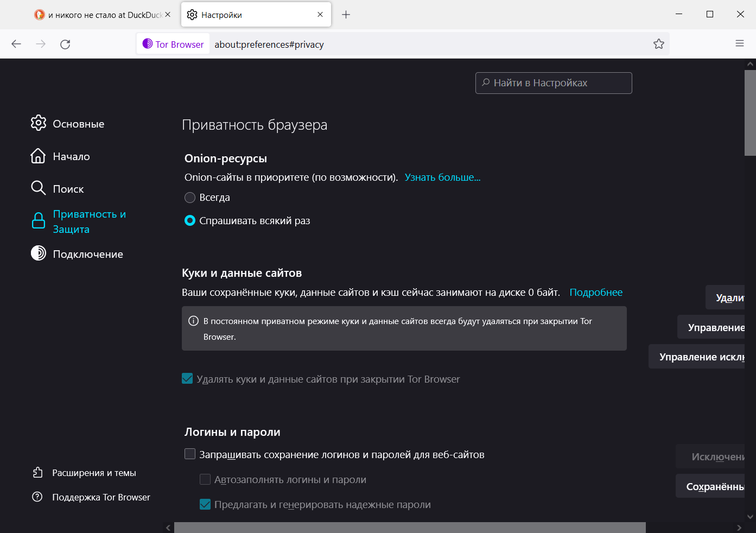Open Расширения и темы link

[x=94, y=473]
